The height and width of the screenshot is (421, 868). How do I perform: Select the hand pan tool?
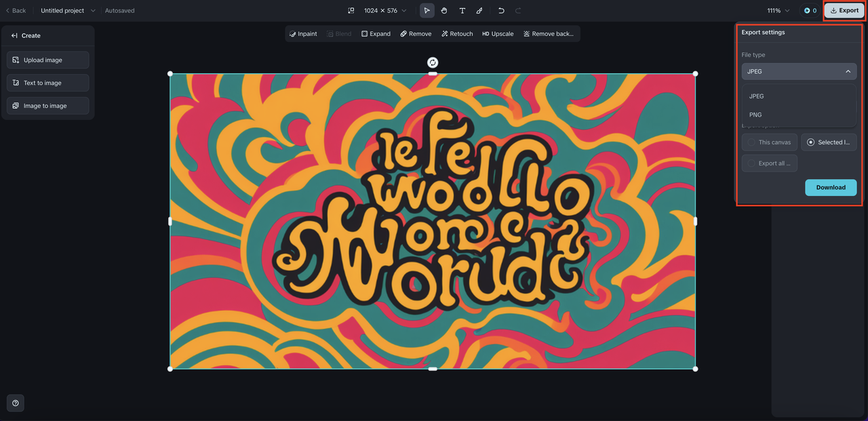(444, 11)
